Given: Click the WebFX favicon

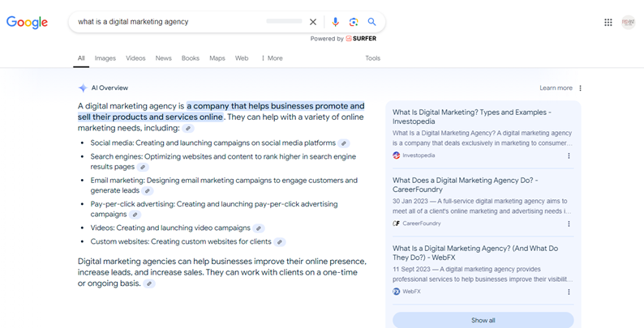Looking at the screenshot, I should tap(397, 292).
